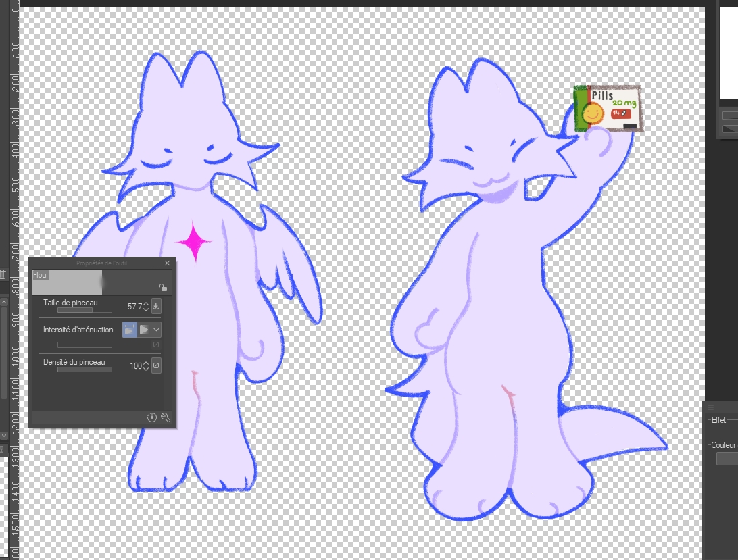738x560 pixels.
Task: Click the brush size value 57.7 field
Action: [x=134, y=307]
